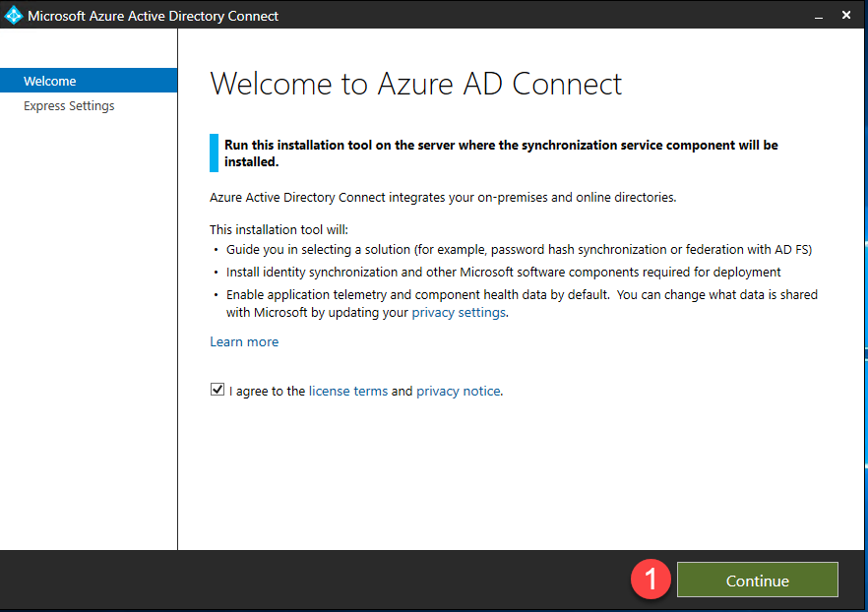Click the bold installation note text

point(501,153)
